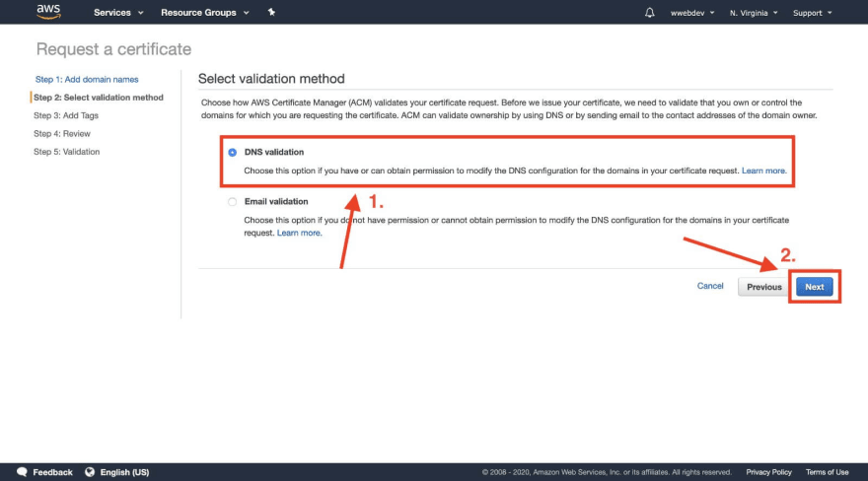Open the Terms of Use link
Screen dimensions: 868x481
pyautogui.click(x=827, y=472)
